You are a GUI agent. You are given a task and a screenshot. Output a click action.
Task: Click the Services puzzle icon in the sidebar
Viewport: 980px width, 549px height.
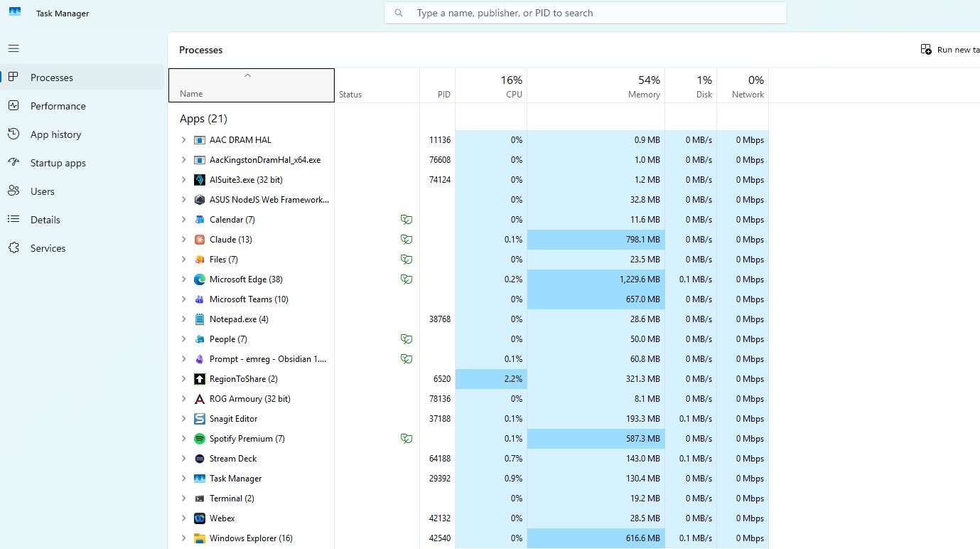14,247
